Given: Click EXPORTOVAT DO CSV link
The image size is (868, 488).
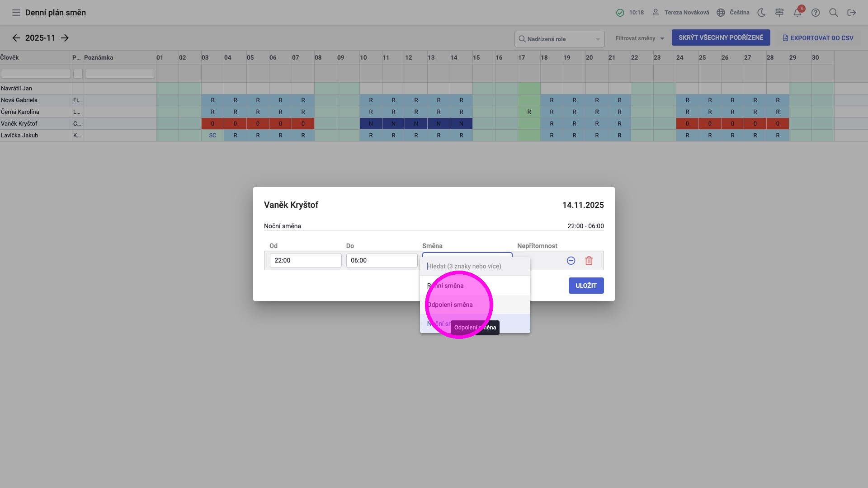Looking at the screenshot, I should pos(818,38).
